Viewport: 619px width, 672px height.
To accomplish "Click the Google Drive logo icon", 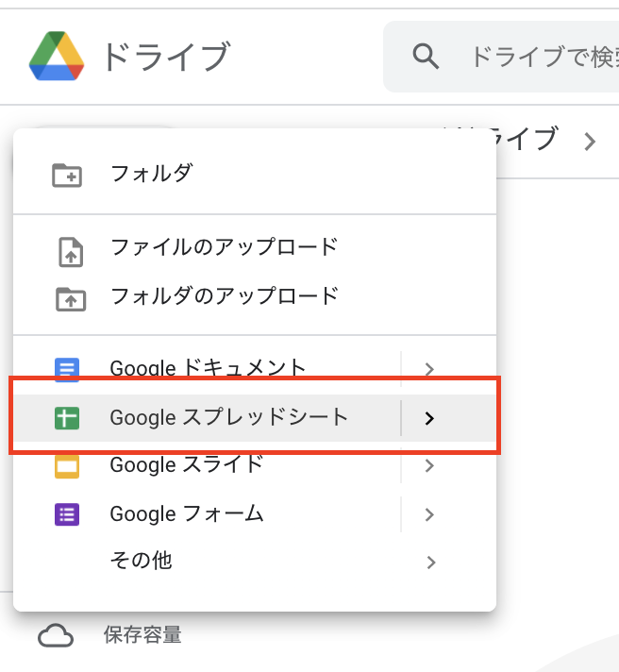I will (x=56, y=56).
